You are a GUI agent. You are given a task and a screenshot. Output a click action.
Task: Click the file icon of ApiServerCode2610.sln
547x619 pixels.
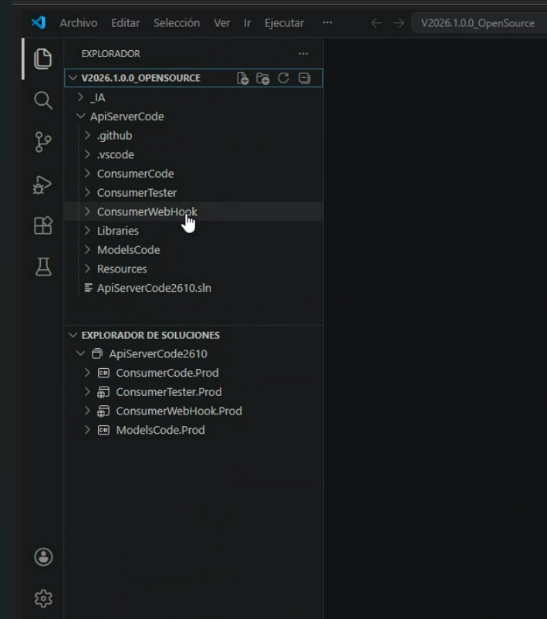pyautogui.click(x=88, y=288)
